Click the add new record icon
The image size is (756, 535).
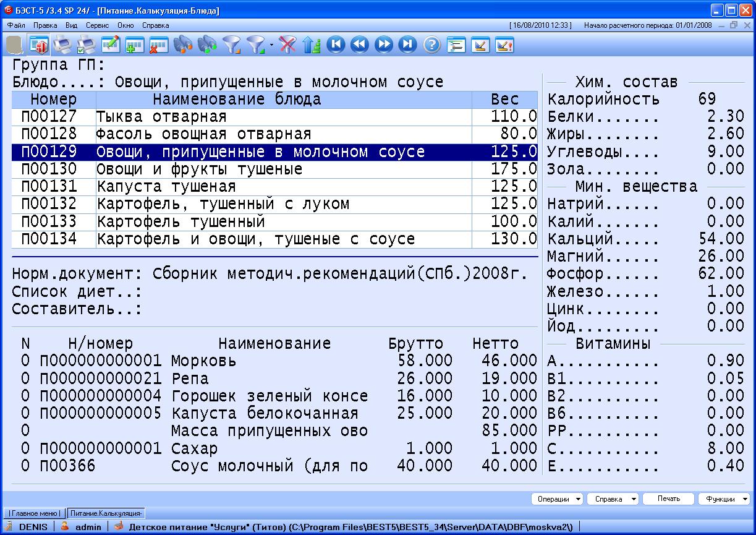coord(135,45)
